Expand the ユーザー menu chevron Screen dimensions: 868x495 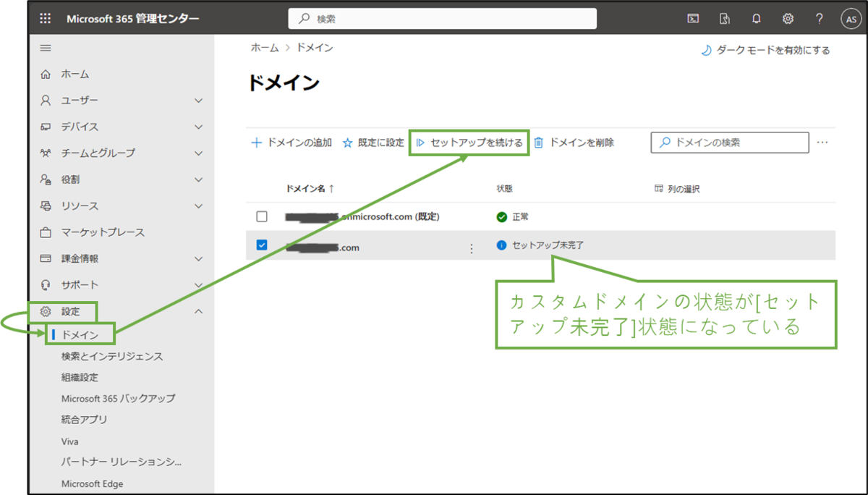[199, 101]
